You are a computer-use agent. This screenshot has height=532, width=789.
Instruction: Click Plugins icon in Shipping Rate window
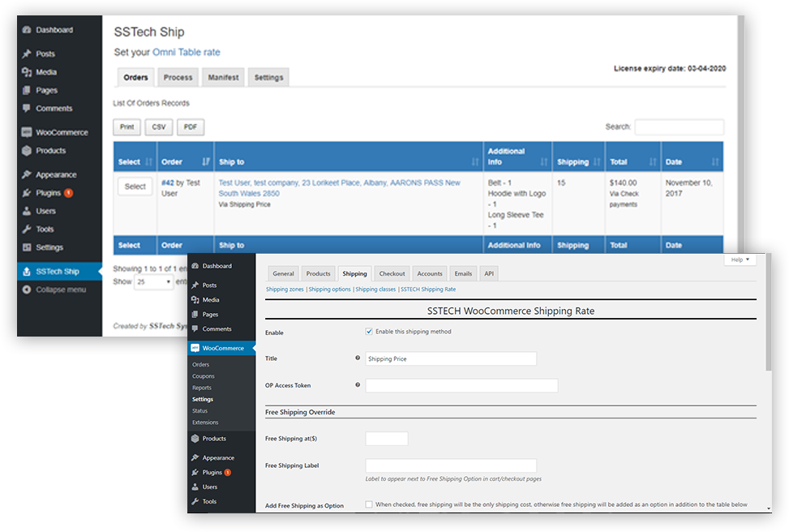(x=195, y=472)
